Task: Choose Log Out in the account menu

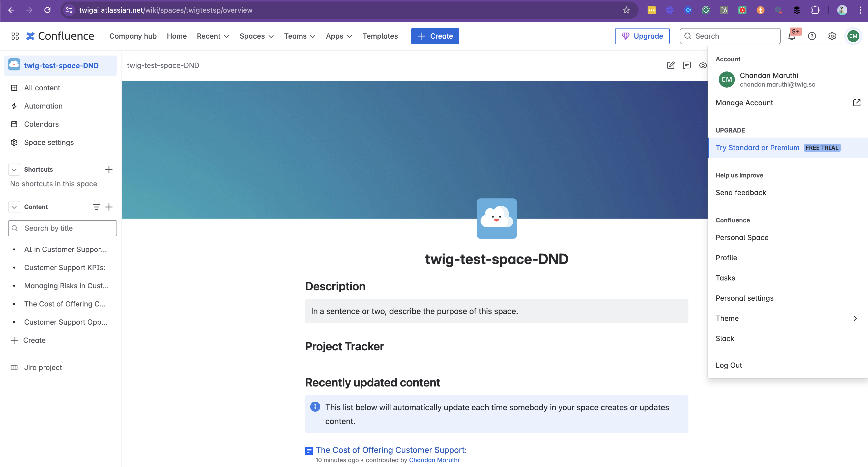Action: [729, 365]
